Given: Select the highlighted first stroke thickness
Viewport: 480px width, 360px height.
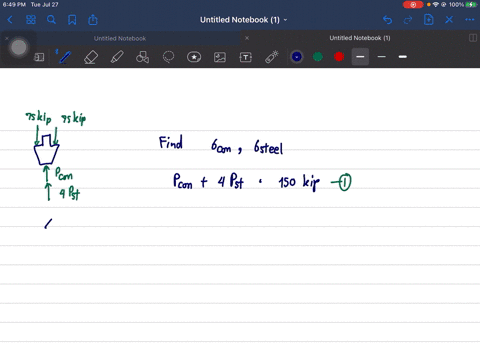Looking at the screenshot, I should tap(360, 57).
